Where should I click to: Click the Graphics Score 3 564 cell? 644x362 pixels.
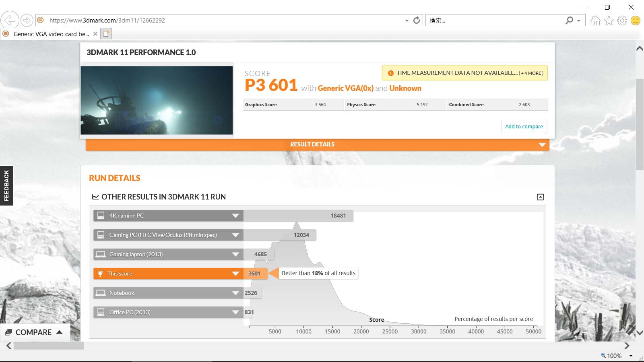point(293,105)
